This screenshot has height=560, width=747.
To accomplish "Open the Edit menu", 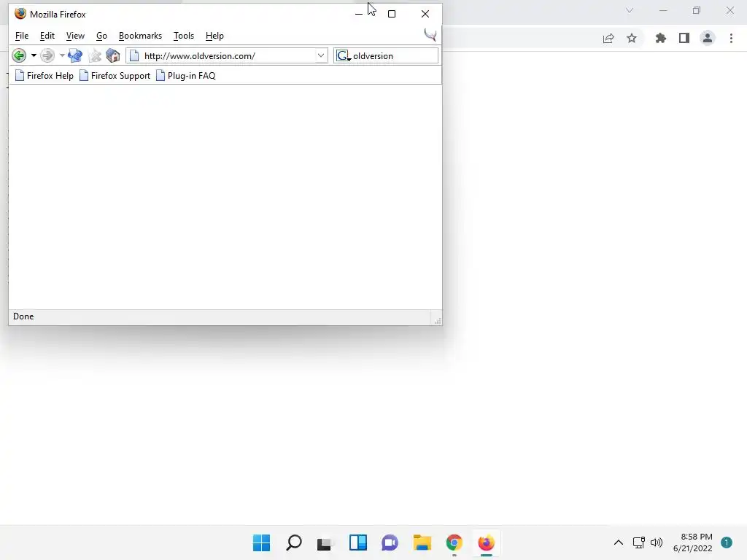I will (47, 36).
